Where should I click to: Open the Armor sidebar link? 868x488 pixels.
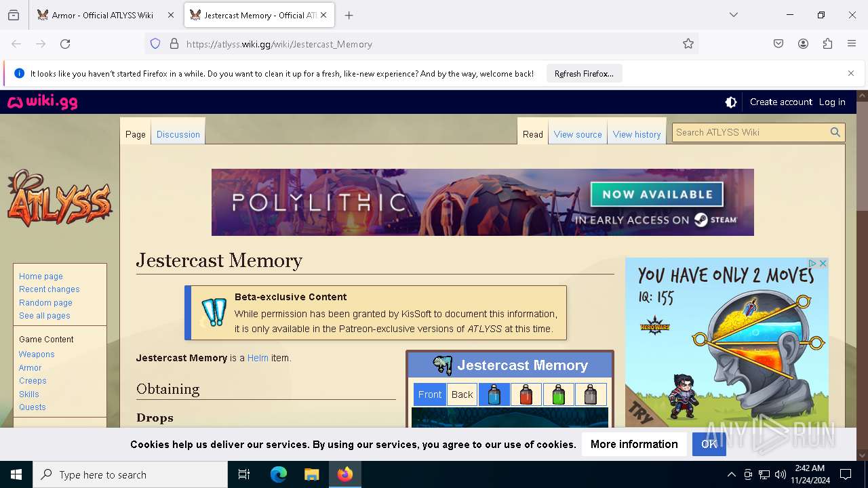coord(31,368)
